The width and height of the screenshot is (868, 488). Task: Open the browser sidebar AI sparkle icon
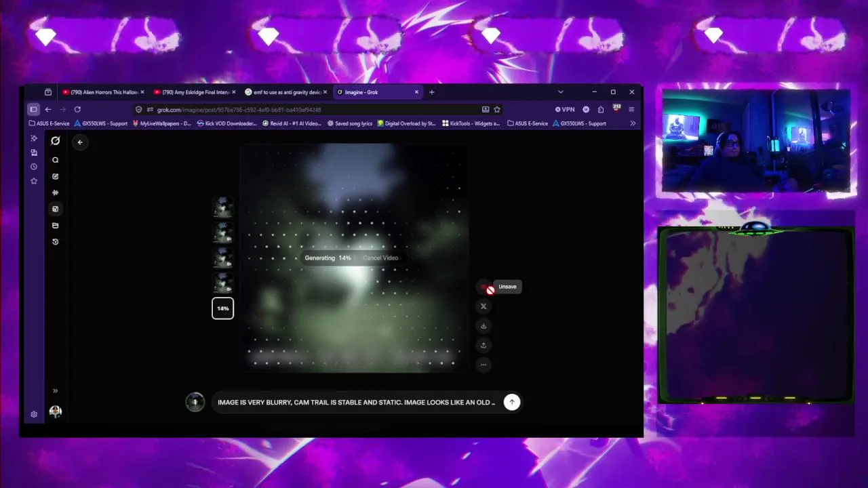coord(34,138)
